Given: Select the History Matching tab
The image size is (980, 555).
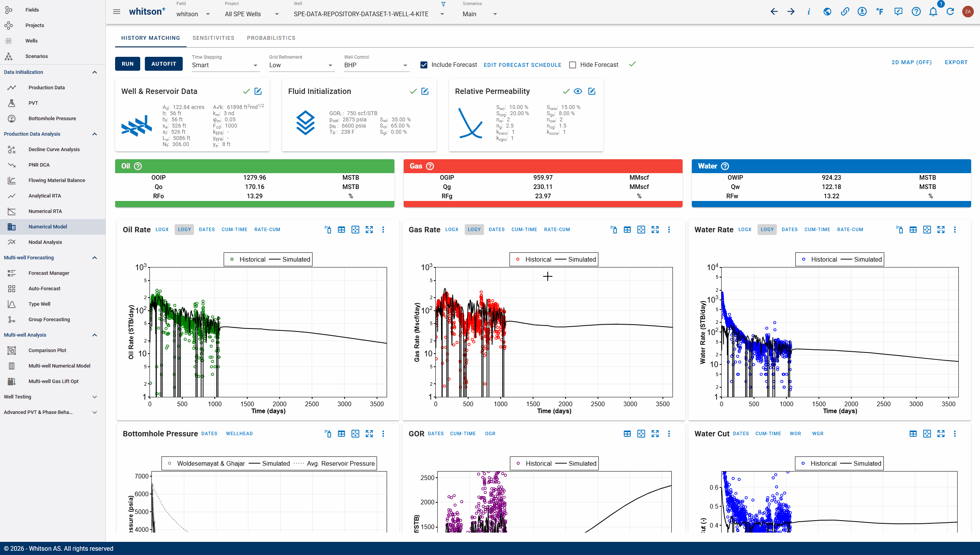Looking at the screenshot, I should tap(151, 38).
